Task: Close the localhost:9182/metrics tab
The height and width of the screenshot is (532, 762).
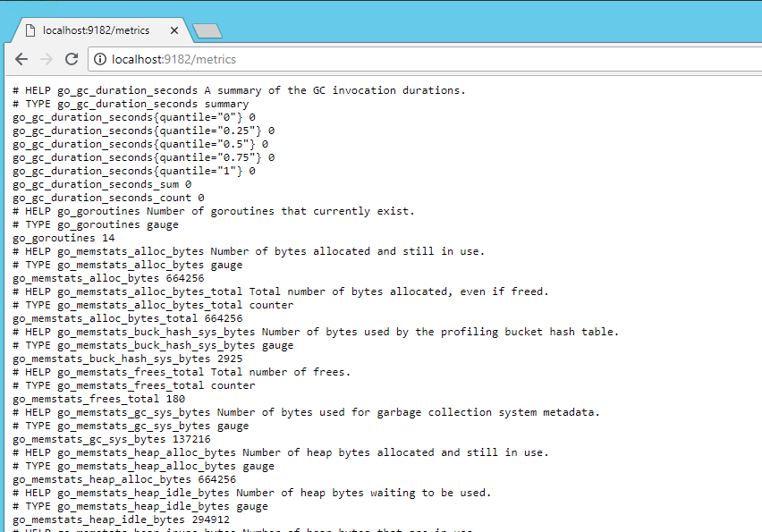Action: tap(174, 29)
